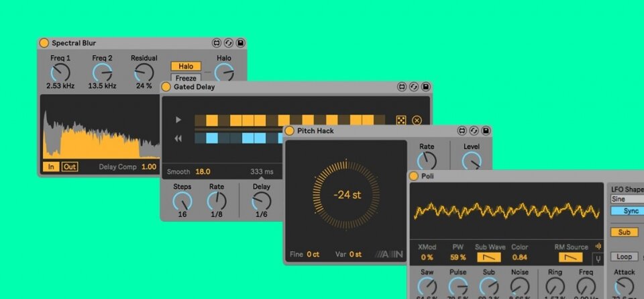Click the Freq 2 knob in Spectral Blur
Image resolution: width=644 pixels, height=299 pixels.
coord(102,73)
